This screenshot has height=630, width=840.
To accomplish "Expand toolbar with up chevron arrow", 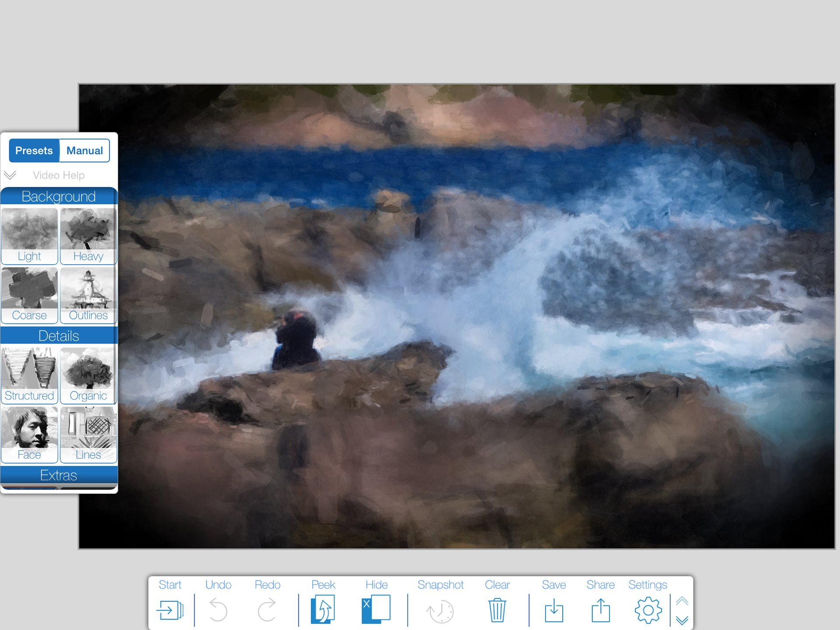I will click(682, 601).
